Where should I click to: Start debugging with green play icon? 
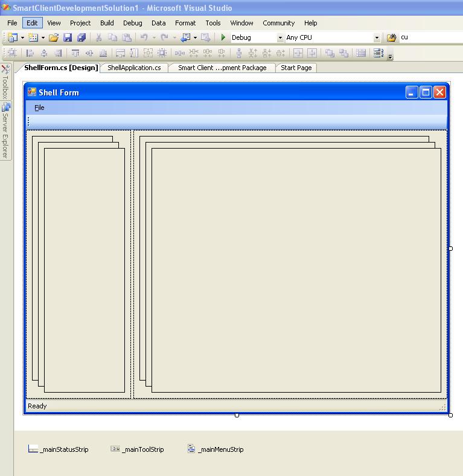click(223, 37)
